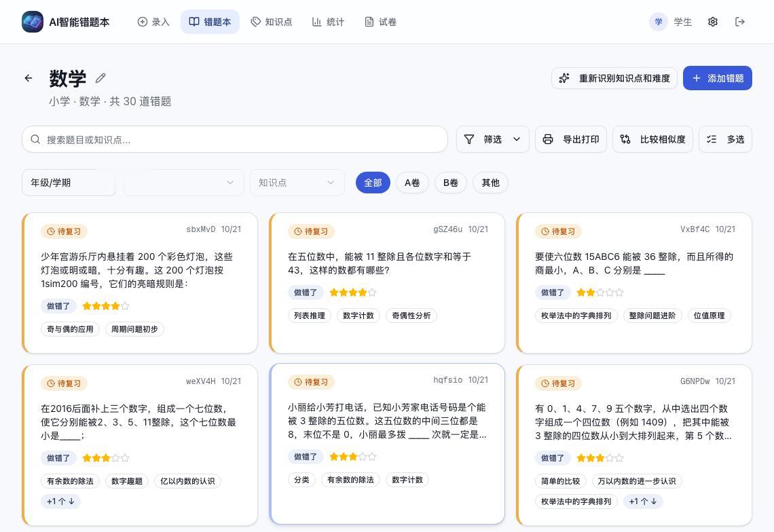
Task: Open the 知识点 filter dropdown
Action: 297,183
